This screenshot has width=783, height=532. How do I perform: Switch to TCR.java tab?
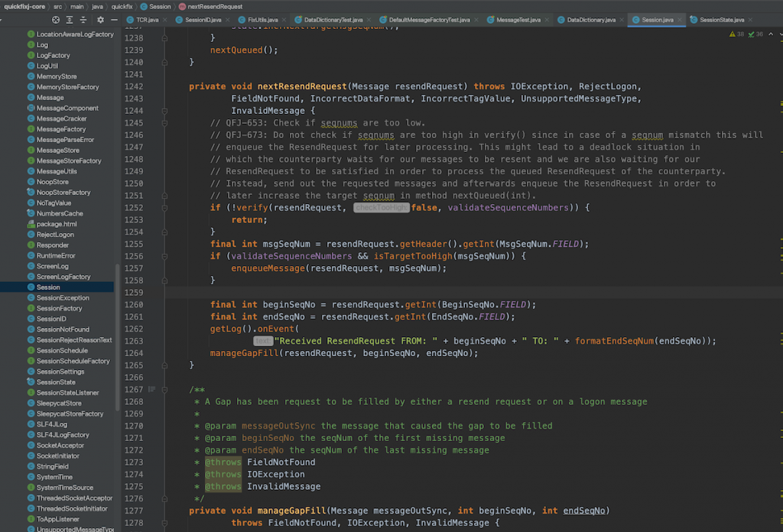147,20
